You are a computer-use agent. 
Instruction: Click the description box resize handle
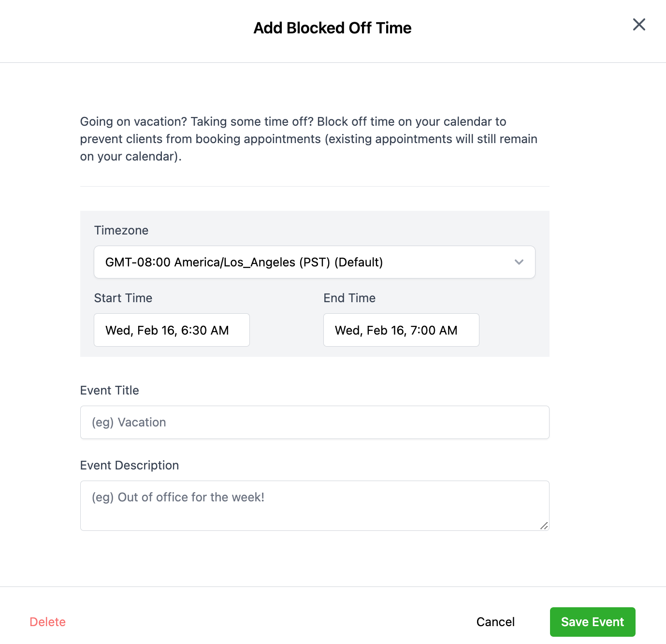click(544, 526)
